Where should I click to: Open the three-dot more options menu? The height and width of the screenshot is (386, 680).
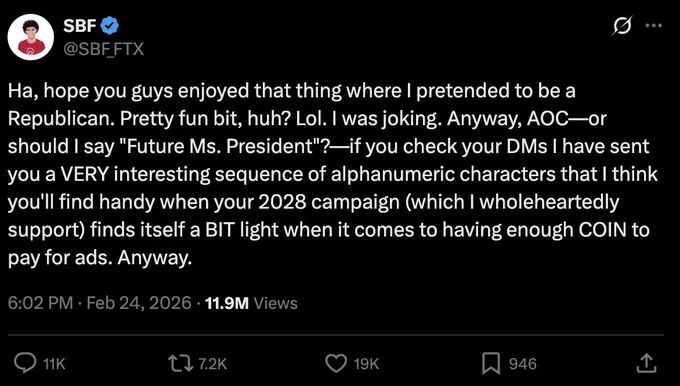click(654, 26)
